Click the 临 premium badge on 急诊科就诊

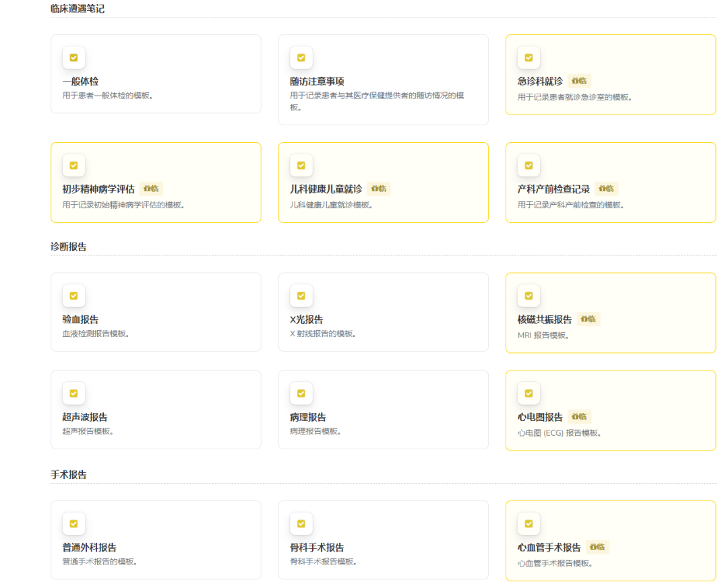pos(580,80)
